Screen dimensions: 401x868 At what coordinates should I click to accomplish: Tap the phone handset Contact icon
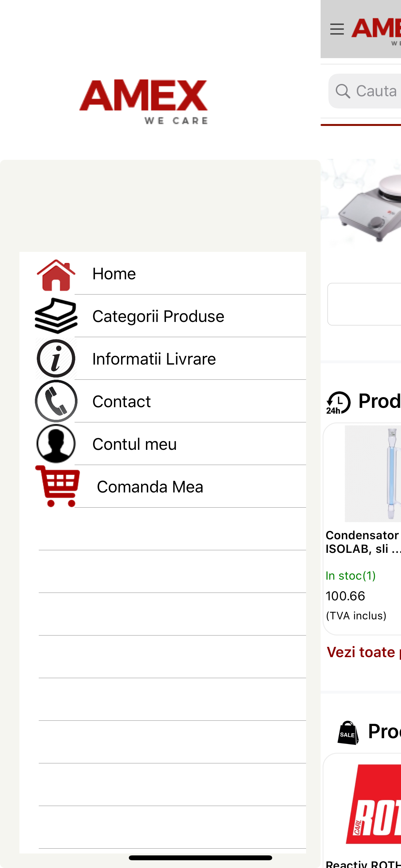(x=56, y=401)
